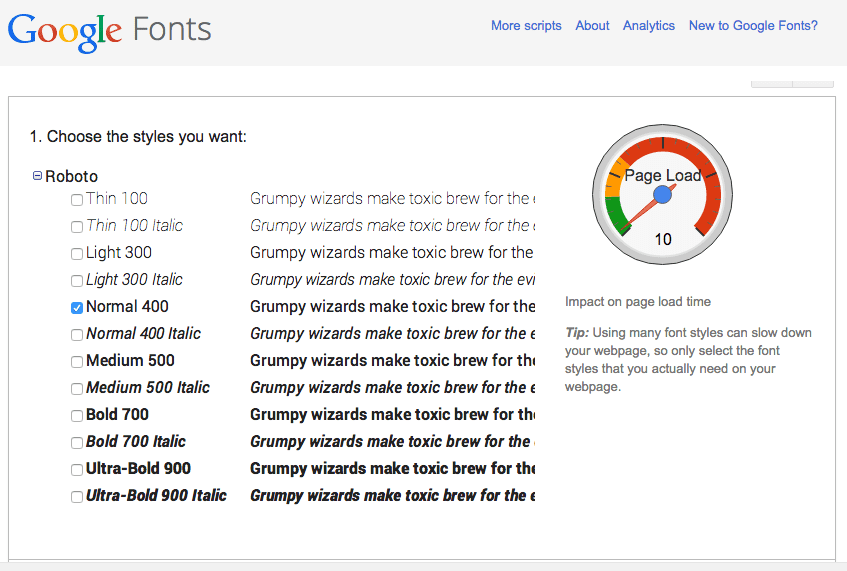Check the Medium 500 style box
This screenshot has height=571, width=847.
(x=77, y=362)
